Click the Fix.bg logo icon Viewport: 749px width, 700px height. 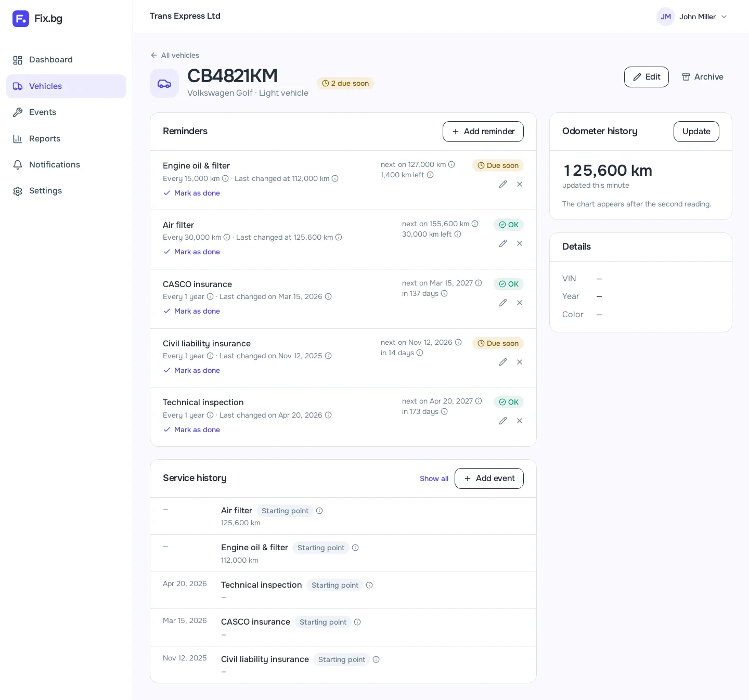[21, 19]
